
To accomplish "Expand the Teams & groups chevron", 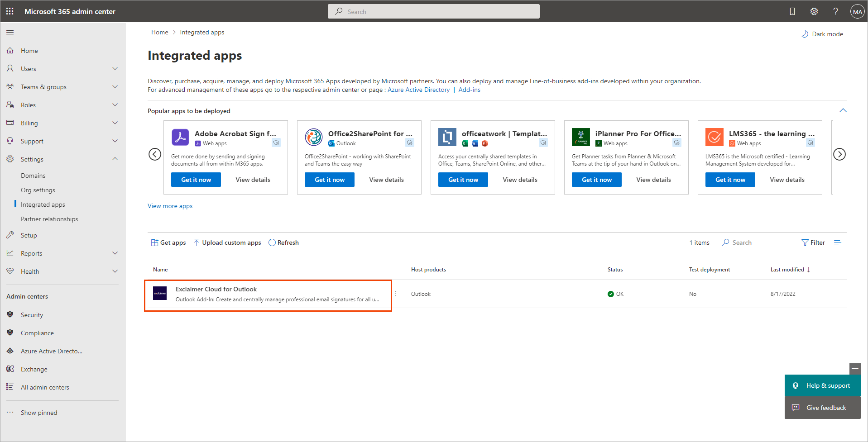I will [115, 87].
